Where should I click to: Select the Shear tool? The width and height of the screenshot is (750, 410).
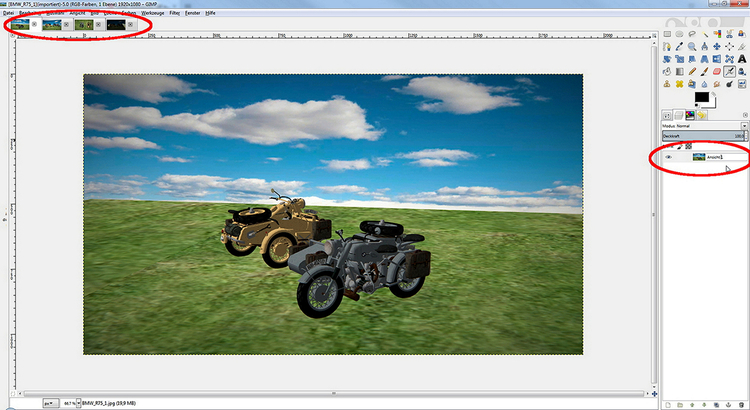(692, 59)
